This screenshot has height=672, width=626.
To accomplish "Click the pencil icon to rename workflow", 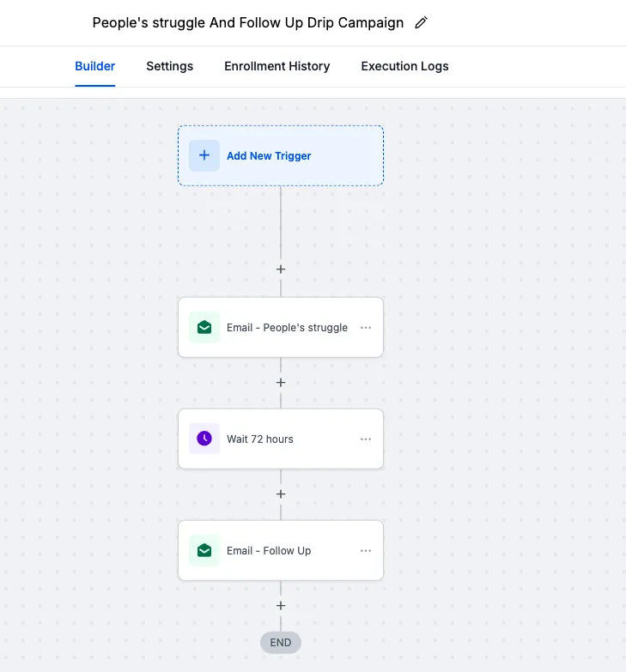I will [421, 23].
